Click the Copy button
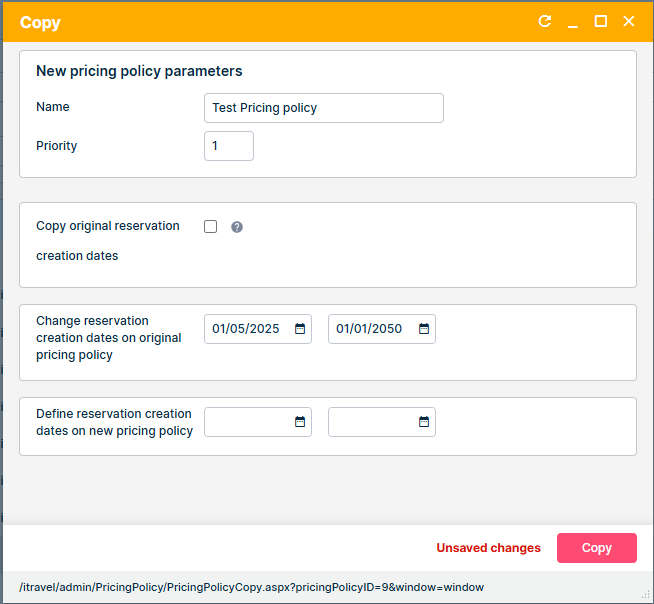The width and height of the screenshot is (654, 604). (x=597, y=548)
